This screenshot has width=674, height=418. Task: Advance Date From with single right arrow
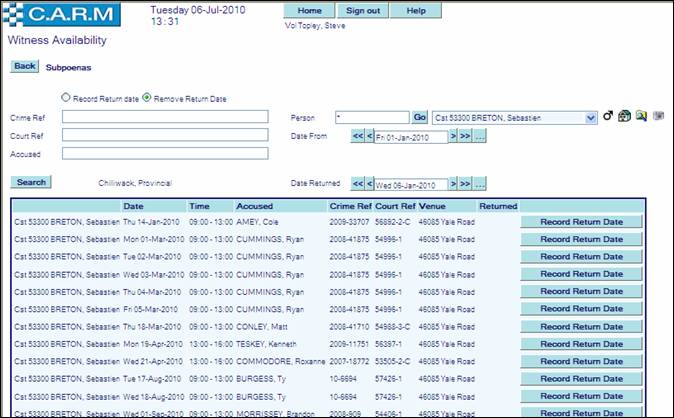pyautogui.click(x=453, y=137)
